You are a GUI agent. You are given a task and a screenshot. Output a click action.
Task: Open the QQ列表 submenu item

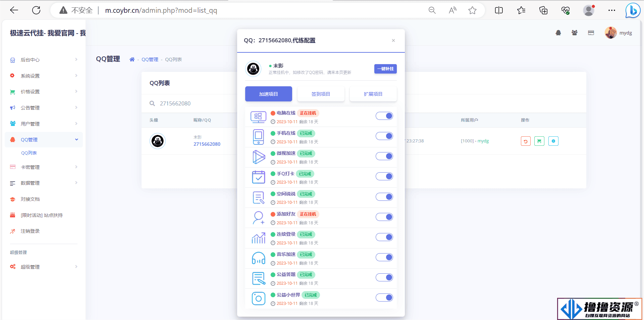coord(29,153)
